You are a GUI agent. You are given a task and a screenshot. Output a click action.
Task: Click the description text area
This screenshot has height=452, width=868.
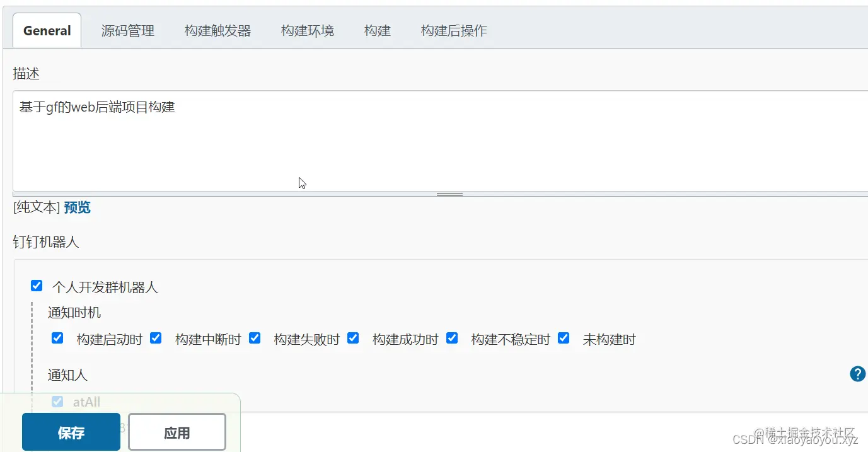[x=441, y=140]
